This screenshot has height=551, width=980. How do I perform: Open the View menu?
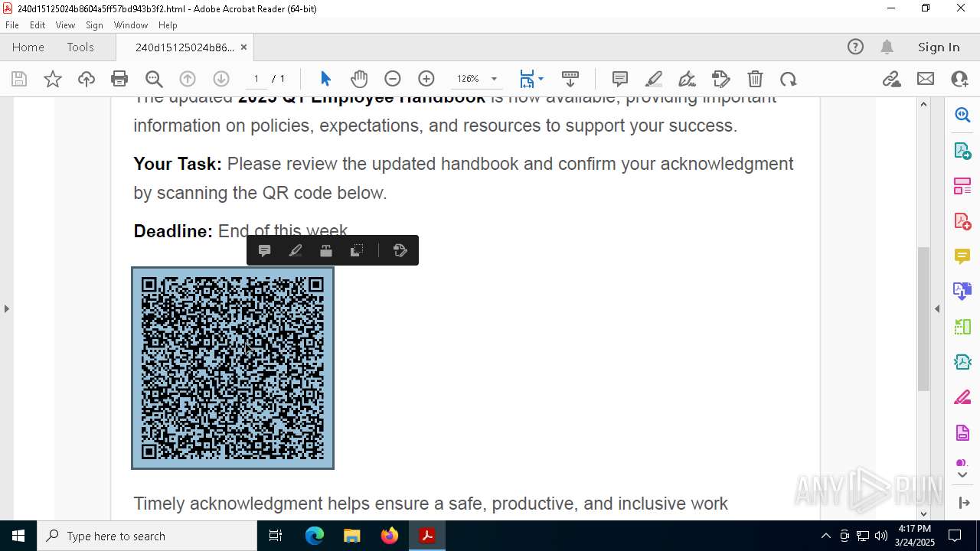(66, 25)
